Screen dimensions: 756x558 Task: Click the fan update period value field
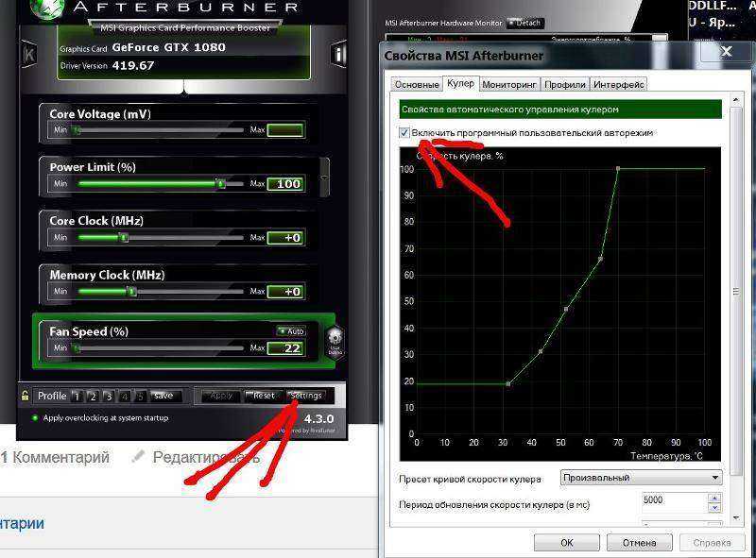tap(675, 501)
